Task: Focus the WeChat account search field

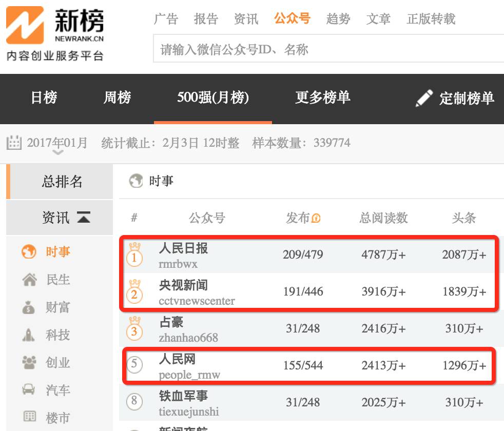Action: pos(328,49)
